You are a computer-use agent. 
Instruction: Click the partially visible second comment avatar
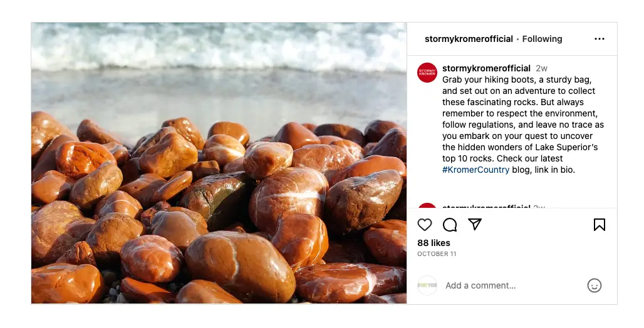point(427,205)
